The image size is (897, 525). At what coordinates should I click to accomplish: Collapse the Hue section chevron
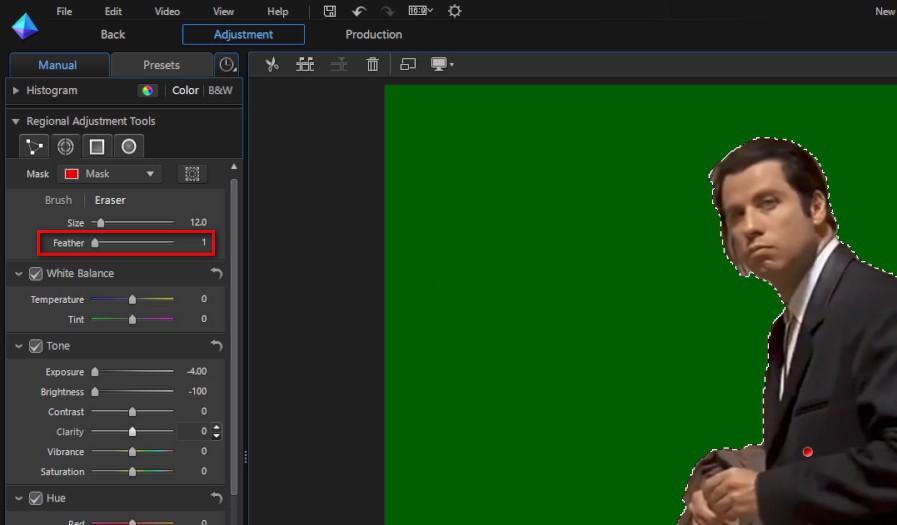coord(19,498)
